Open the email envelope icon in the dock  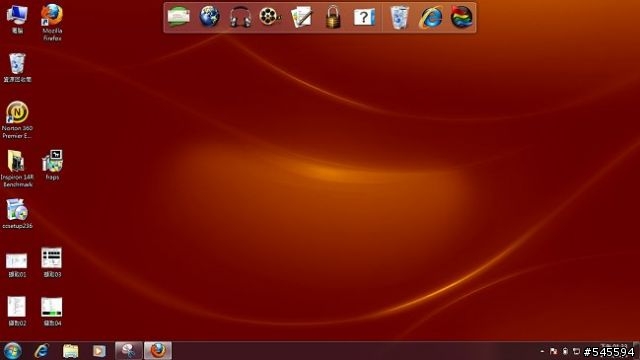(x=179, y=17)
